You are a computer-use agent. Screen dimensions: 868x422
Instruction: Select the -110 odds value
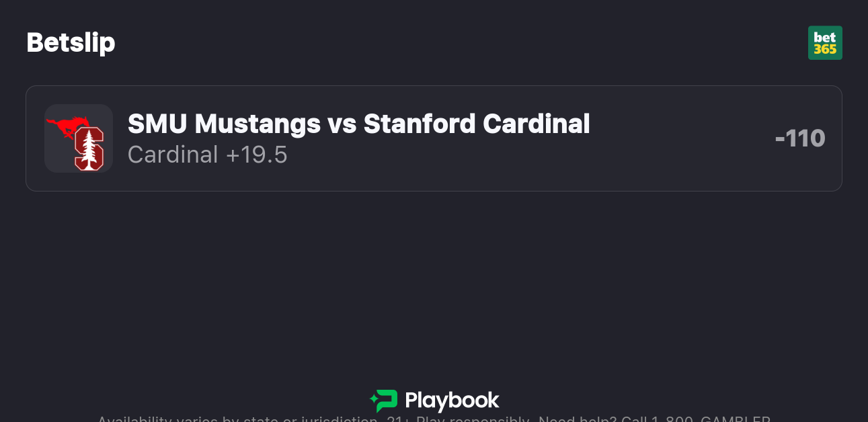[799, 138]
